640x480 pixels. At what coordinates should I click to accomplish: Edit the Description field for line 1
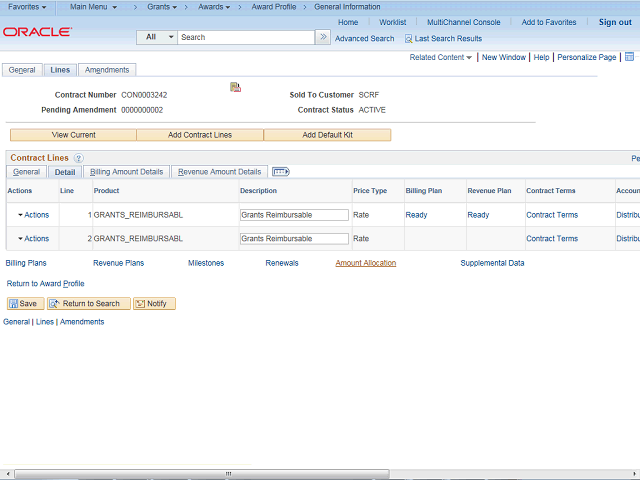(x=294, y=215)
